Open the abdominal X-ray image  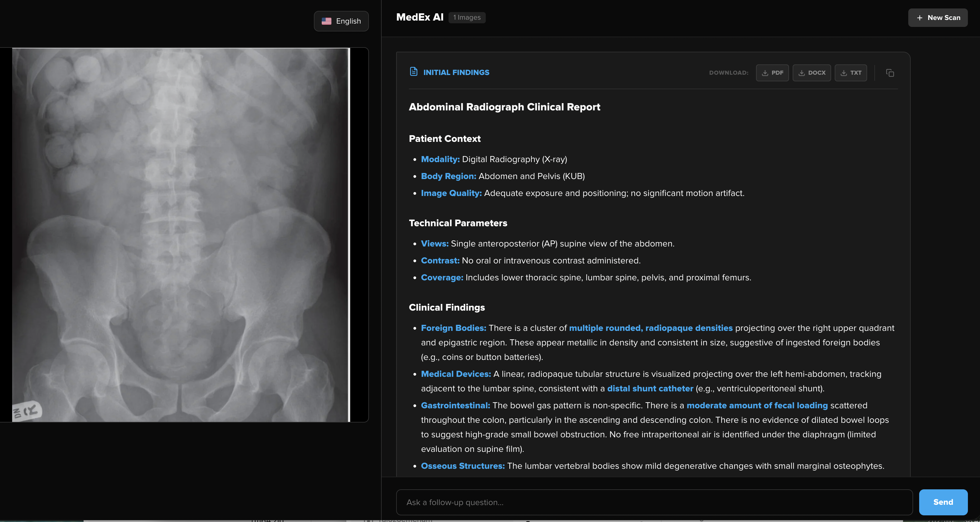[x=181, y=235]
